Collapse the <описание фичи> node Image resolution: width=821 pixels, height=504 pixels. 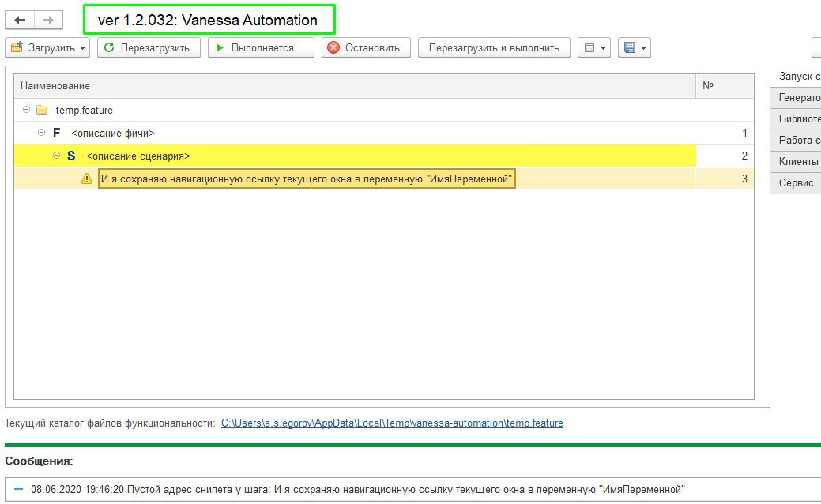pos(41,133)
